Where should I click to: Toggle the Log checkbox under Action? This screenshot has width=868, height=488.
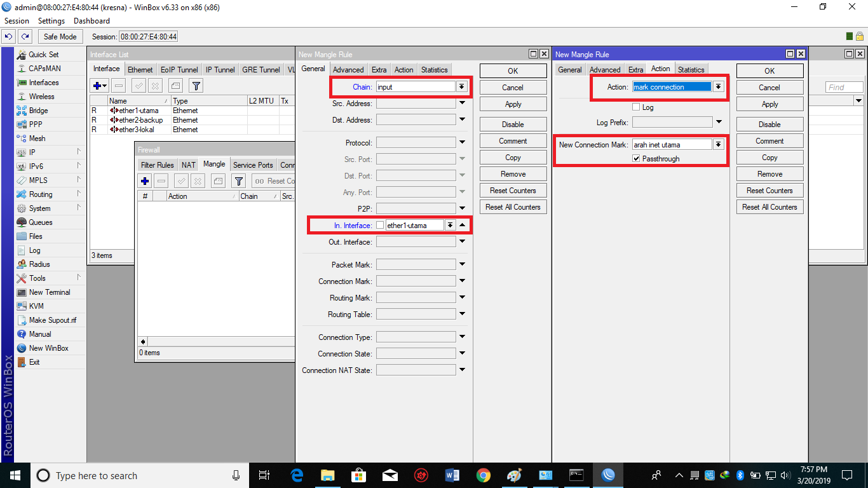636,107
